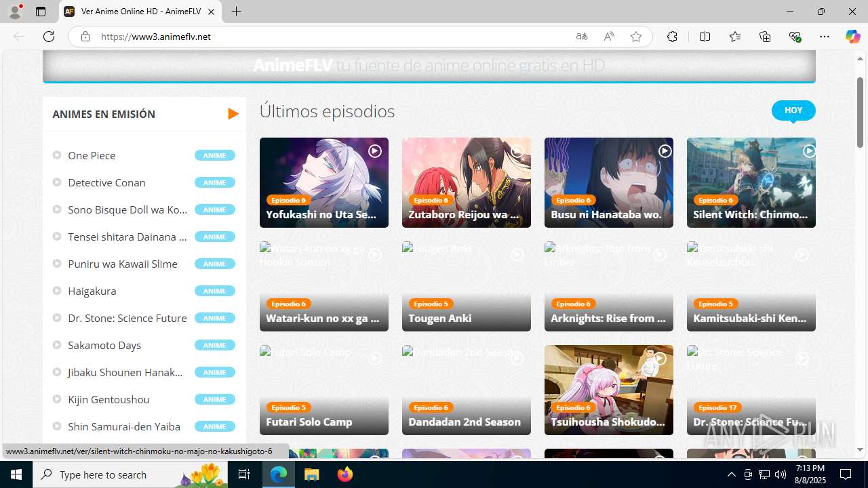Open Arknights: Rise from Ember episode card
The width and height of the screenshot is (868, 488).
pos(609,286)
